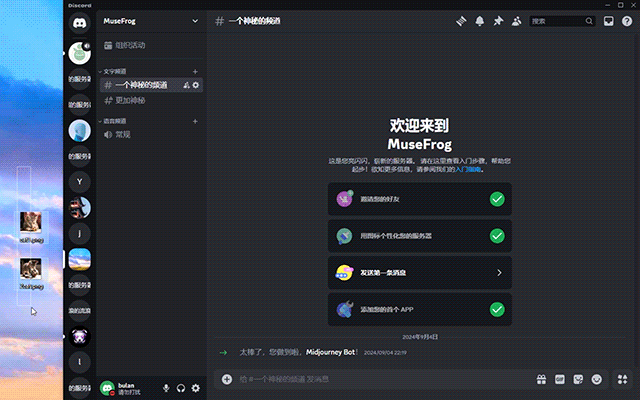640x400 pixels.
Task: Focus the message input field
Action: [x=384, y=380]
